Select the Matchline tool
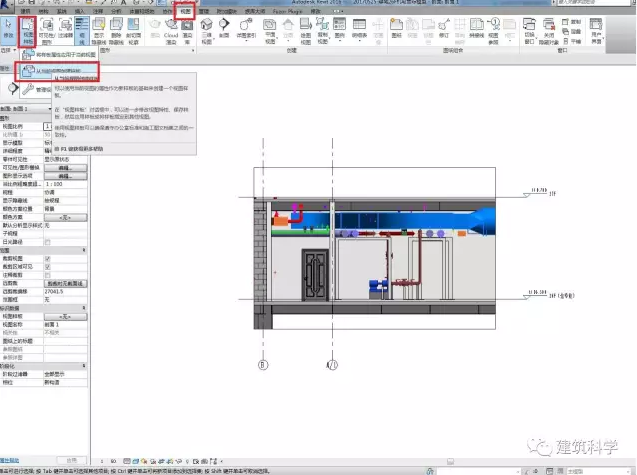Image resolution: width=637 pixels, height=475 pixels. (x=477, y=28)
